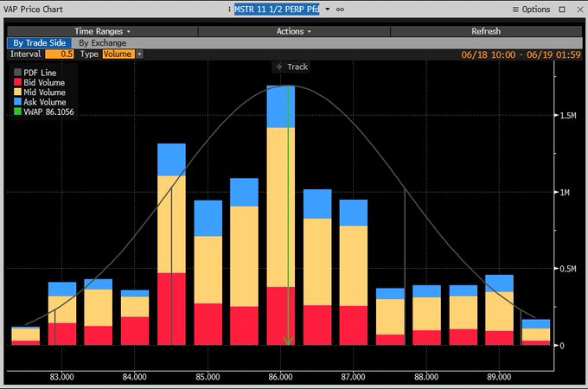This screenshot has width=588, height=389.
Task: Click the Mid Volume yellow legend swatch
Action: [17, 92]
